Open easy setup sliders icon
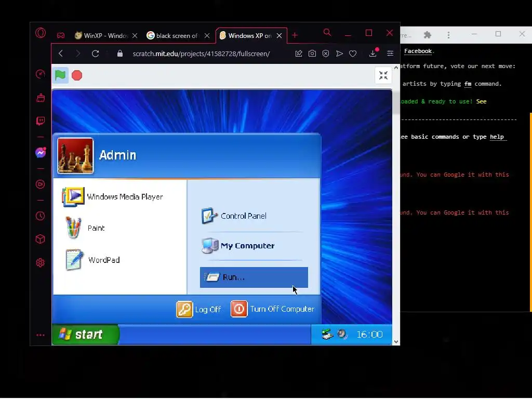The image size is (532, 399). coord(390,54)
